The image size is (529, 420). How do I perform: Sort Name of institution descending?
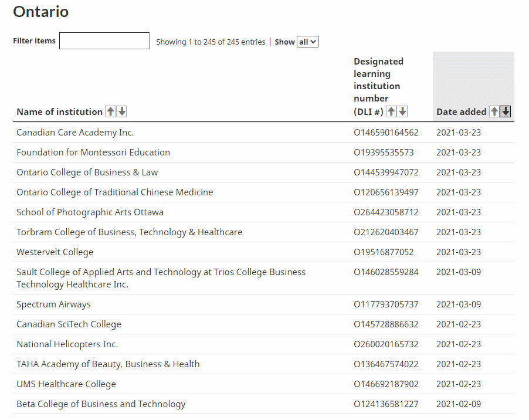[122, 111]
